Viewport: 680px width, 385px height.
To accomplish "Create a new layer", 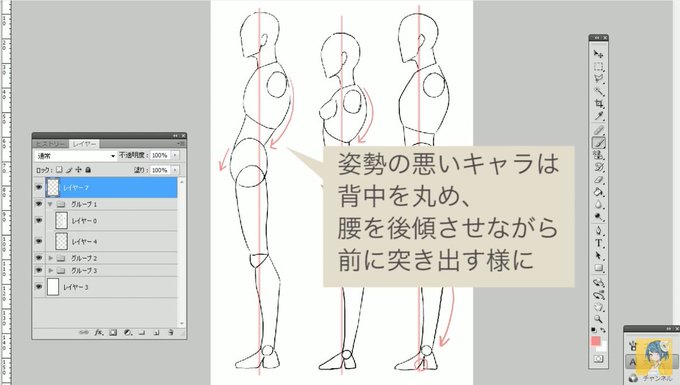I will [x=156, y=333].
